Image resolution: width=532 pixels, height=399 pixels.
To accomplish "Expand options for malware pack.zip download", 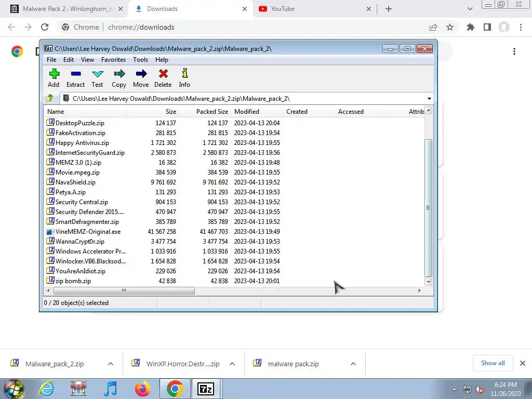I will (353, 364).
